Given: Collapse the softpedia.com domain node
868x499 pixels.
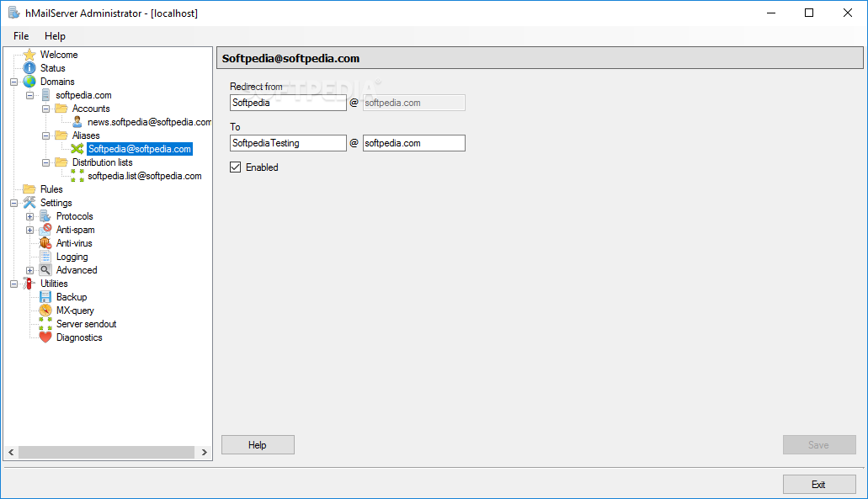Looking at the screenshot, I should (30, 95).
